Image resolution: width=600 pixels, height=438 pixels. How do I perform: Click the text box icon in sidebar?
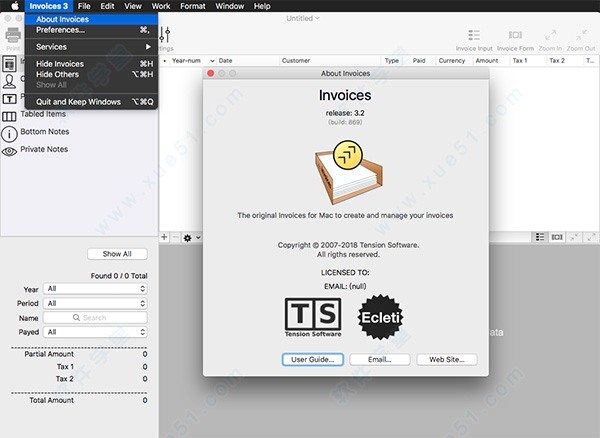click(x=9, y=99)
